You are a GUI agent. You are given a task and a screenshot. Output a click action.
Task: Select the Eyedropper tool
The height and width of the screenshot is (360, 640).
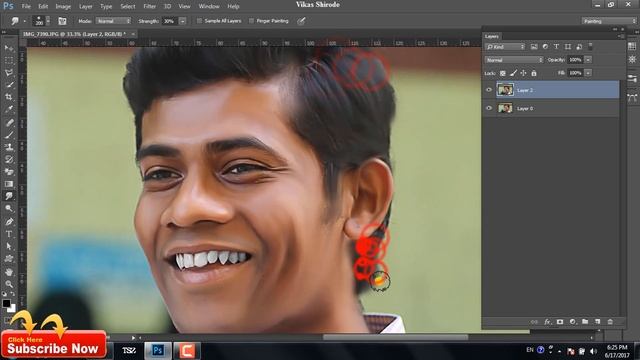click(x=9, y=109)
